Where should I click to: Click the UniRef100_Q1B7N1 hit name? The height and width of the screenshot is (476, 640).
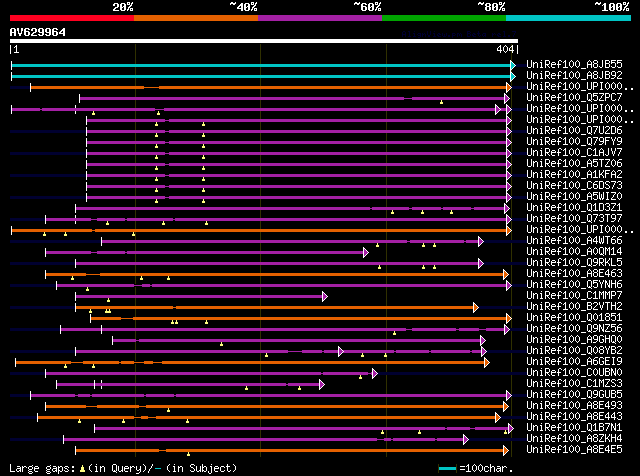pos(574,428)
